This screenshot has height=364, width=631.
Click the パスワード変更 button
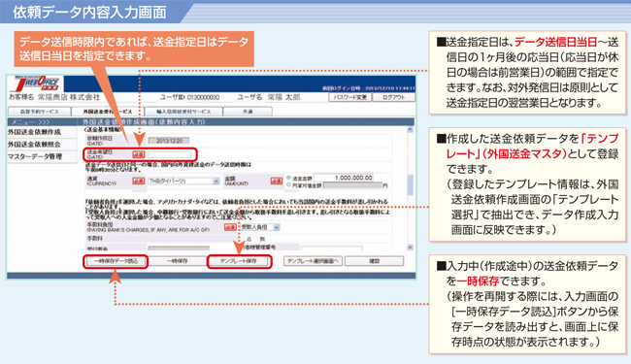(350, 97)
